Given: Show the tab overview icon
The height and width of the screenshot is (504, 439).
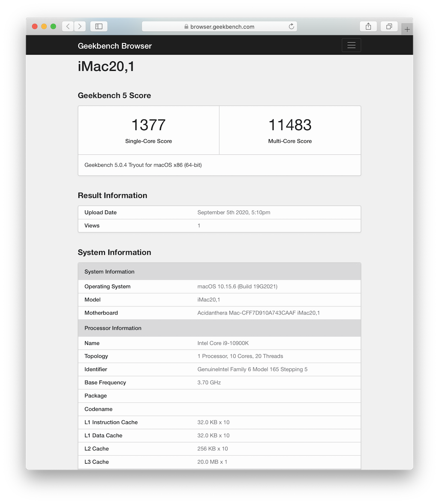Looking at the screenshot, I should point(389,27).
